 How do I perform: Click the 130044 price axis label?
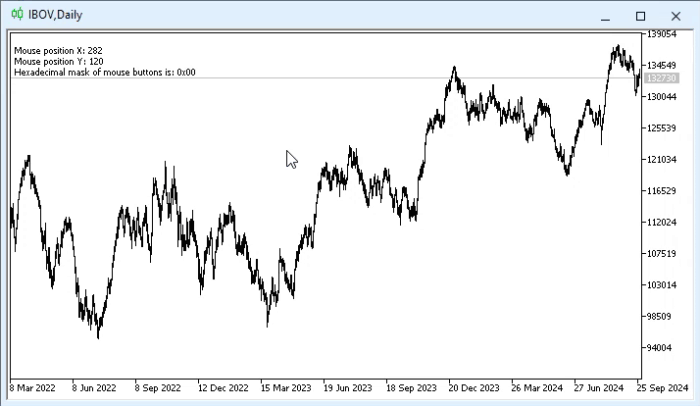[x=662, y=96]
